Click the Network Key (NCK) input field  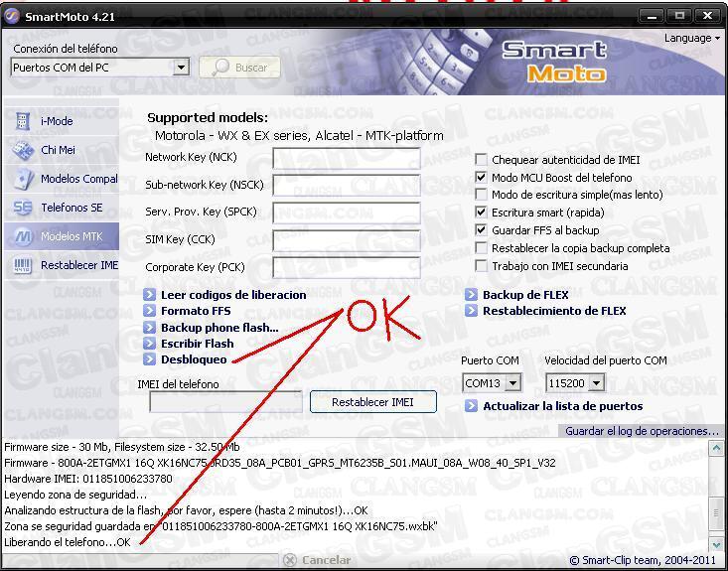347,159
